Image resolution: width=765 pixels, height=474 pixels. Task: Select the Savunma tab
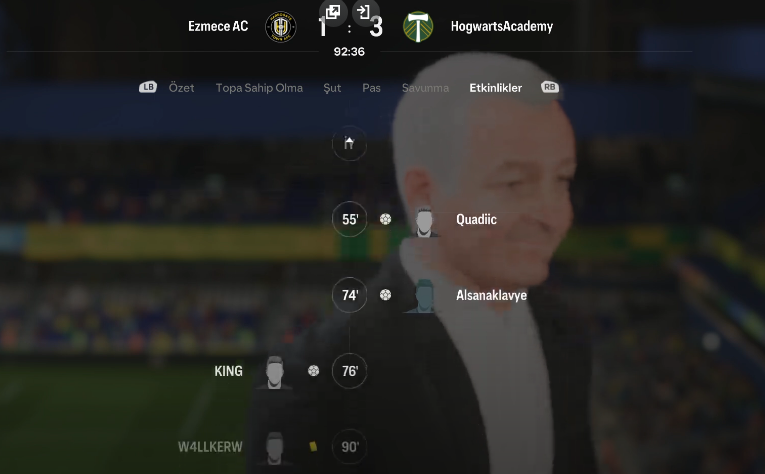(425, 88)
